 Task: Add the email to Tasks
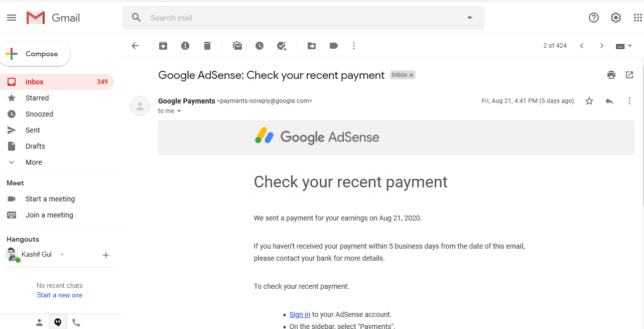coord(282,46)
